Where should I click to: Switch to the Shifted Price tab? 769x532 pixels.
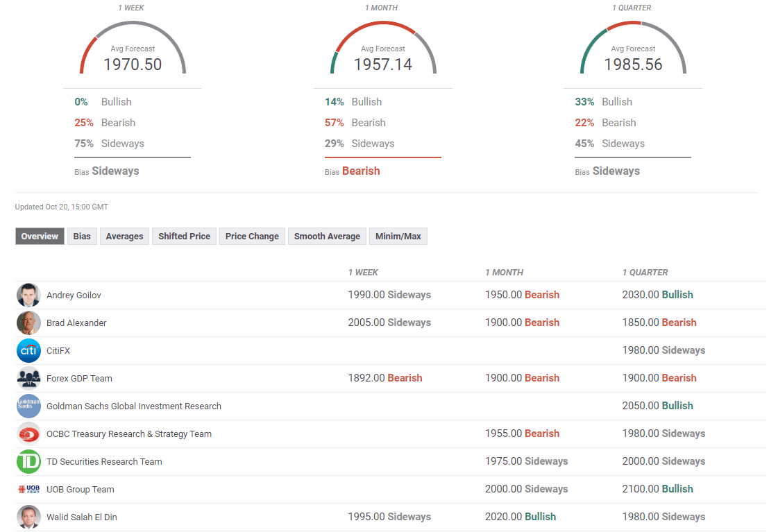tap(184, 237)
